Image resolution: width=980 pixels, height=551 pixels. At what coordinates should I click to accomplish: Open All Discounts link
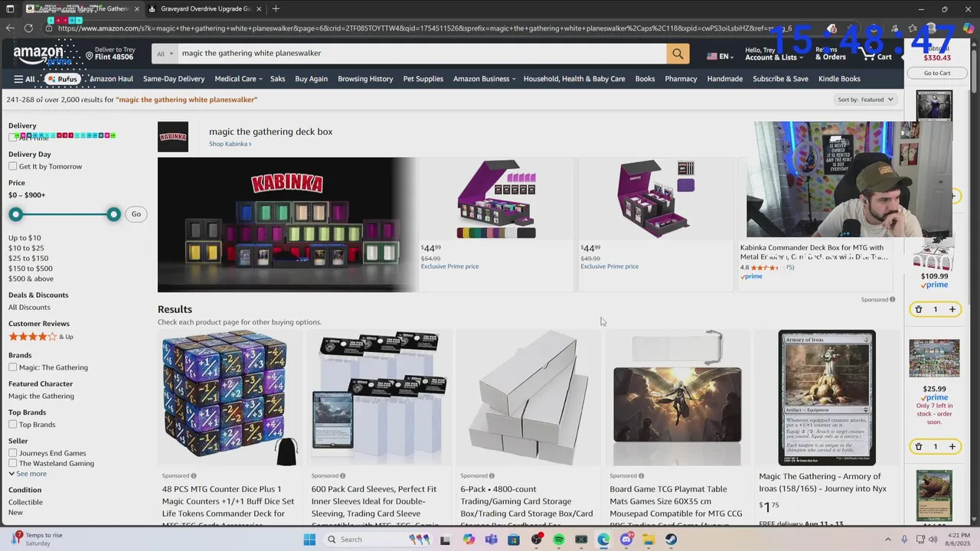(x=29, y=308)
